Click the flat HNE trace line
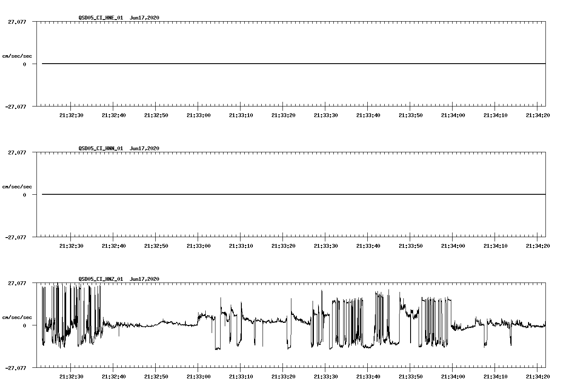 [x=294, y=64]
